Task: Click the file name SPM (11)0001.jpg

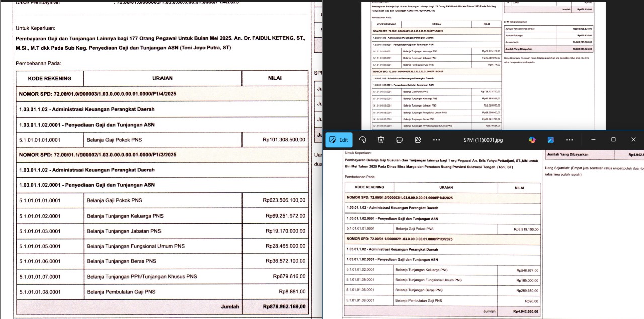Action: point(483,140)
